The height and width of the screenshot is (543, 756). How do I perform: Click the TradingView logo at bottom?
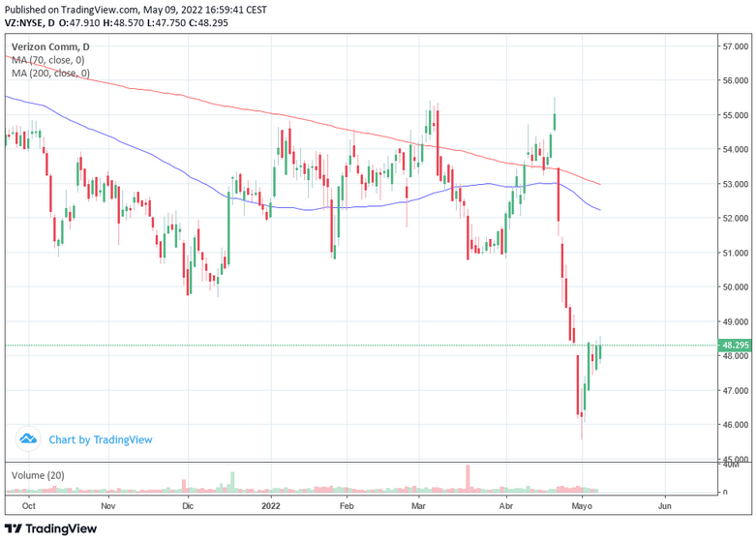pos(51,528)
